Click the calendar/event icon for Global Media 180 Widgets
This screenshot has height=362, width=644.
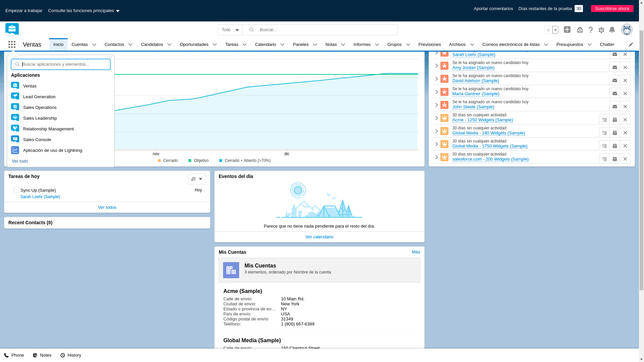point(615,132)
